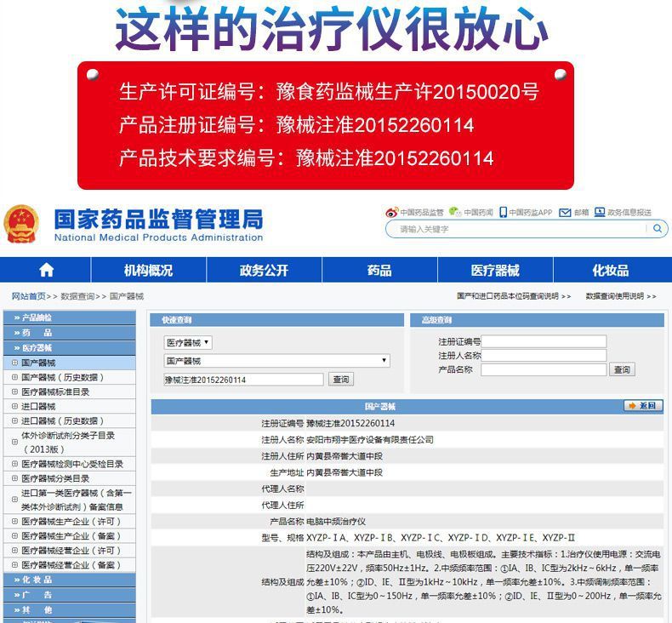Open the 国产器械 database dropdown

tap(276, 361)
